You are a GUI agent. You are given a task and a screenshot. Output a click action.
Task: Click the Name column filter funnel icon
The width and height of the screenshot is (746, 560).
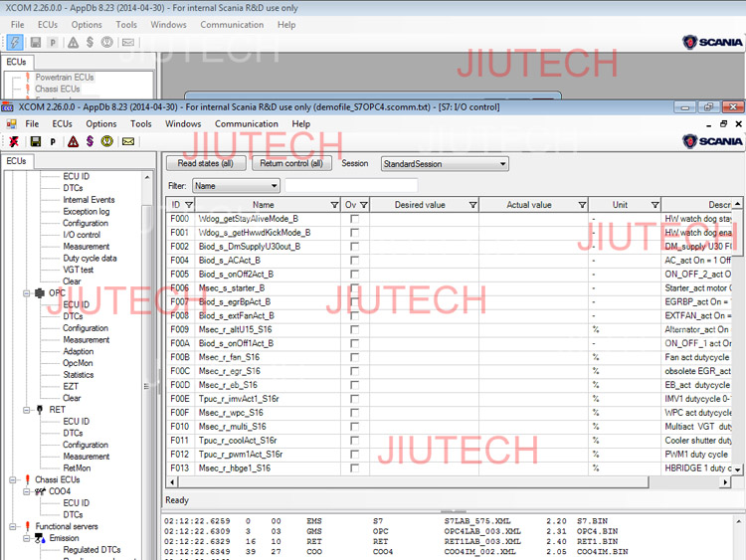(x=334, y=205)
